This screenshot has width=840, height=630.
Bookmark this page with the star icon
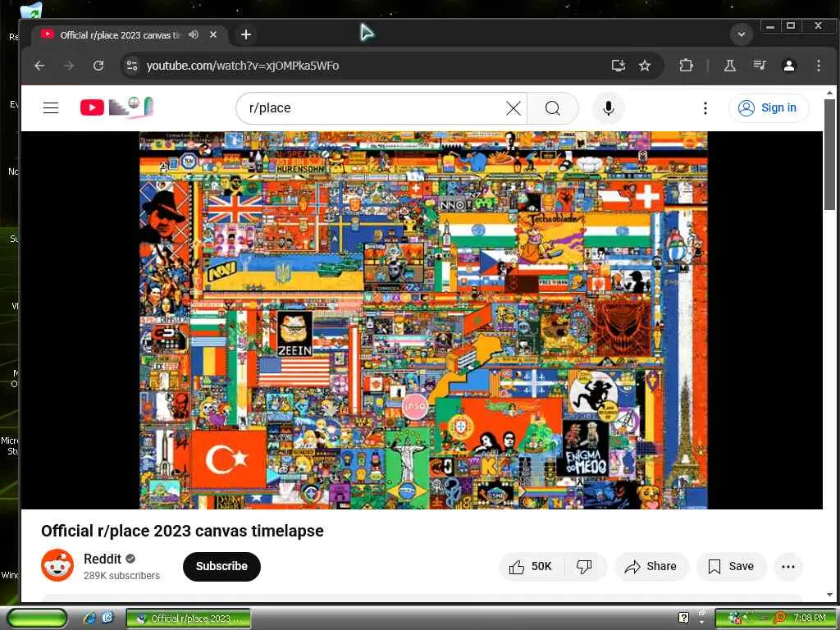[645, 66]
